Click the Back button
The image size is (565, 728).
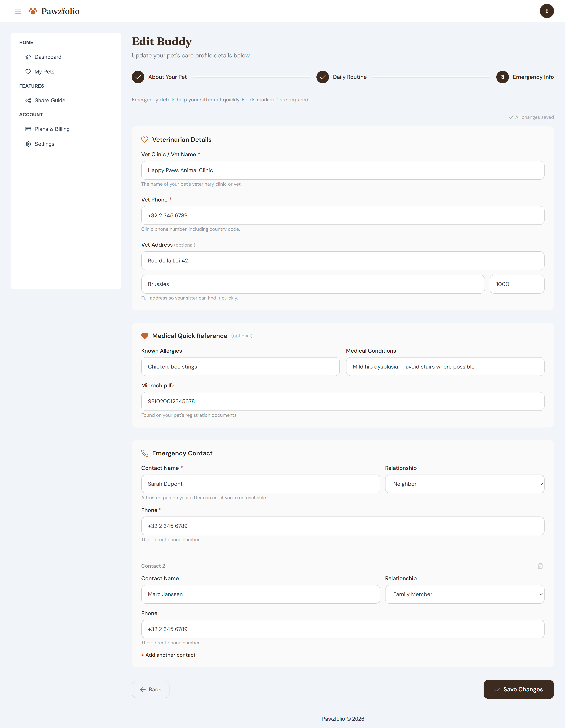click(150, 689)
